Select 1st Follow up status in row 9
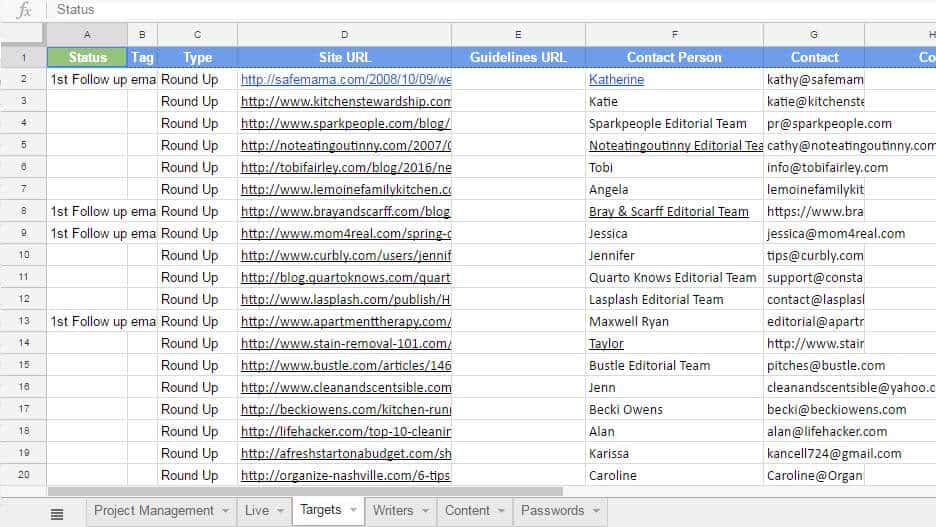936x527 pixels. [87, 233]
